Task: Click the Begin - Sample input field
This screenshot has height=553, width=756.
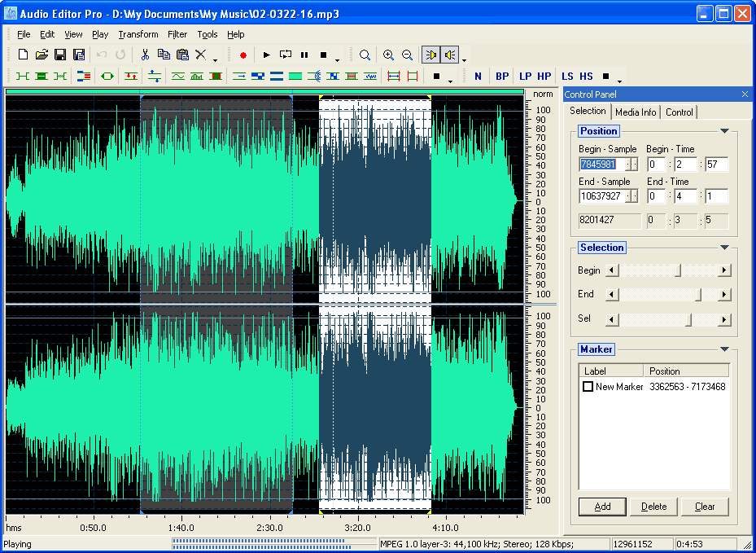Action: click(x=601, y=165)
